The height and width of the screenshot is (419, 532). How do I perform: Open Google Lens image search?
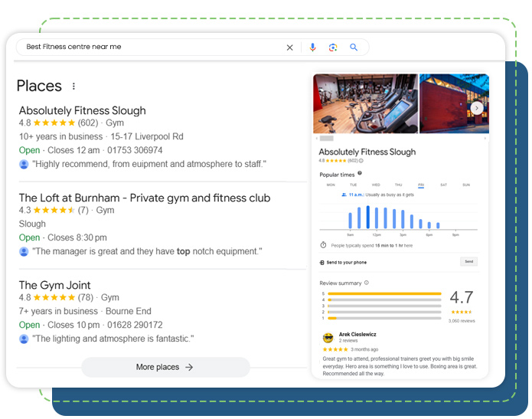[333, 47]
